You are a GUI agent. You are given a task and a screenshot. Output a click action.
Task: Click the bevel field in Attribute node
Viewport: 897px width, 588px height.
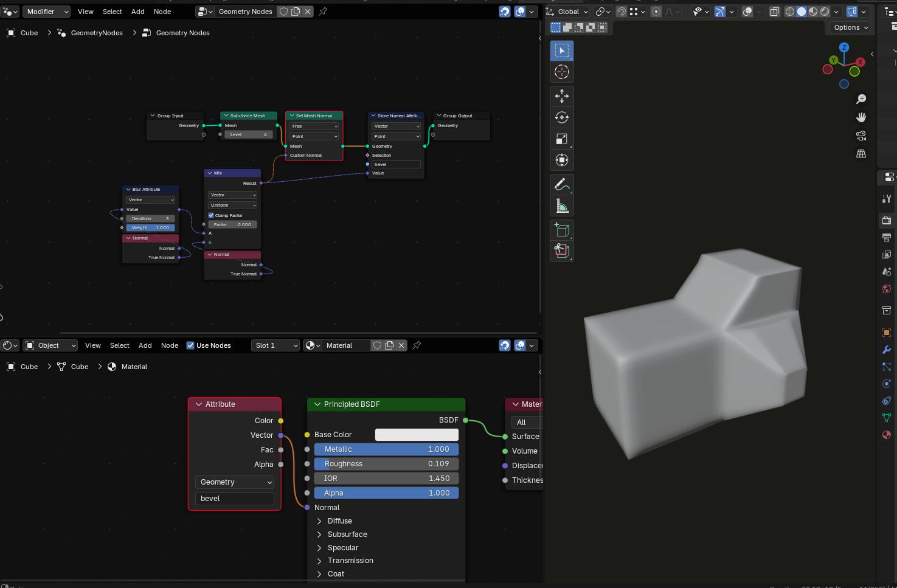[x=235, y=499]
